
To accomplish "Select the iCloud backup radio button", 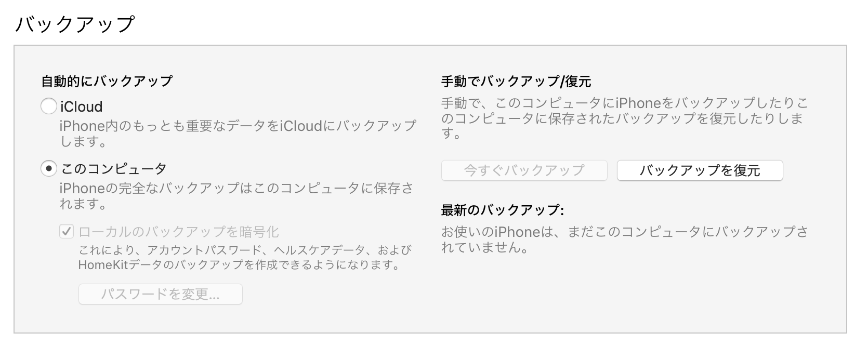I will click(49, 107).
